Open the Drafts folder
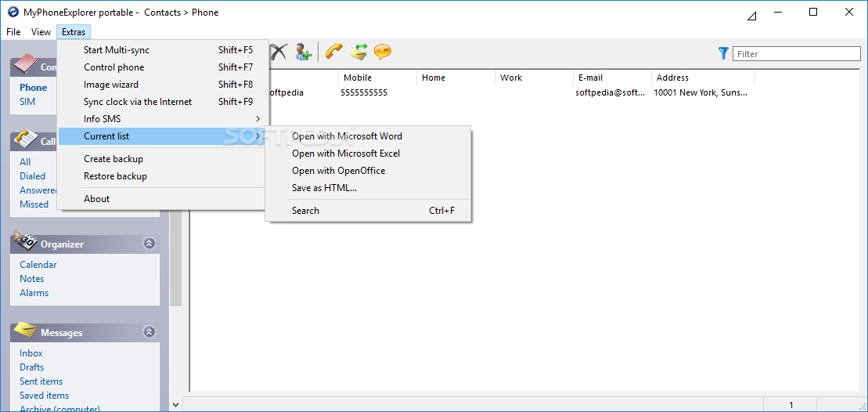Viewport: 868px width, 412px height. (x=31, y=367)
